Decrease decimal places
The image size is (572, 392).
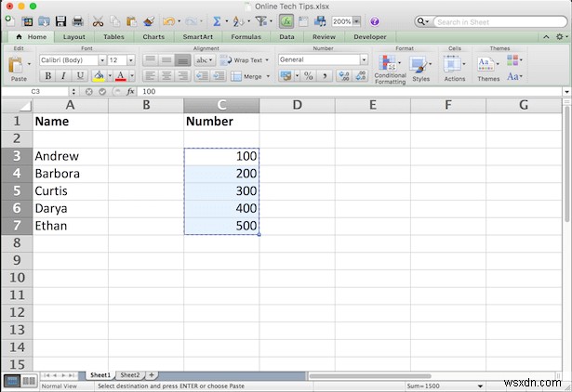[x=360, y=76]
